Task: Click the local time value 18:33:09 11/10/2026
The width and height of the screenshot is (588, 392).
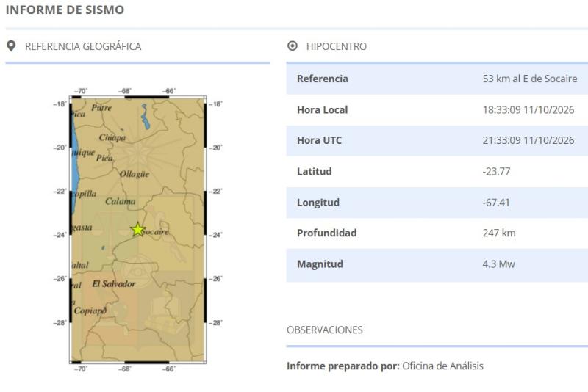Action: point(528,109)
